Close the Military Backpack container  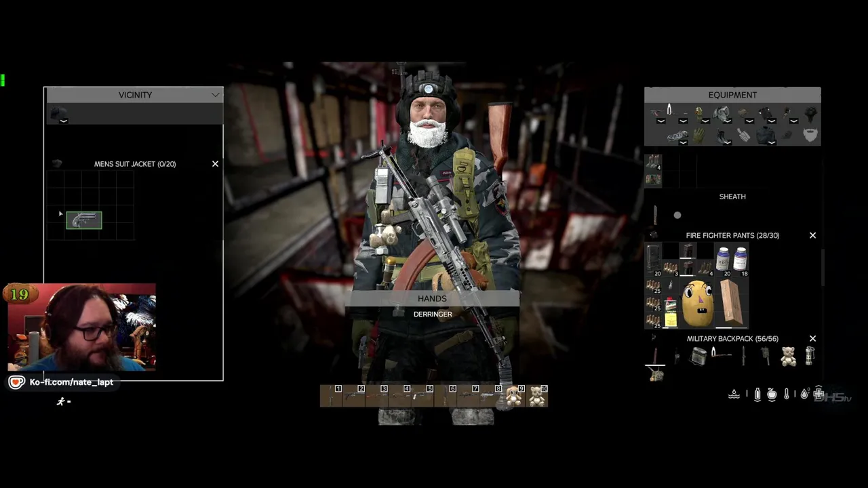click(x=812, y=338)
